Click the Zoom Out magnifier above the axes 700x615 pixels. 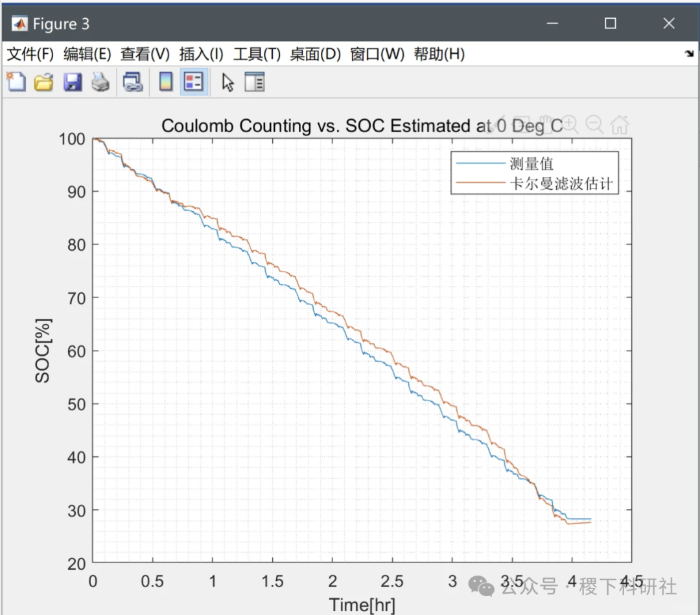pyautogui.click(x=594, y=124)
